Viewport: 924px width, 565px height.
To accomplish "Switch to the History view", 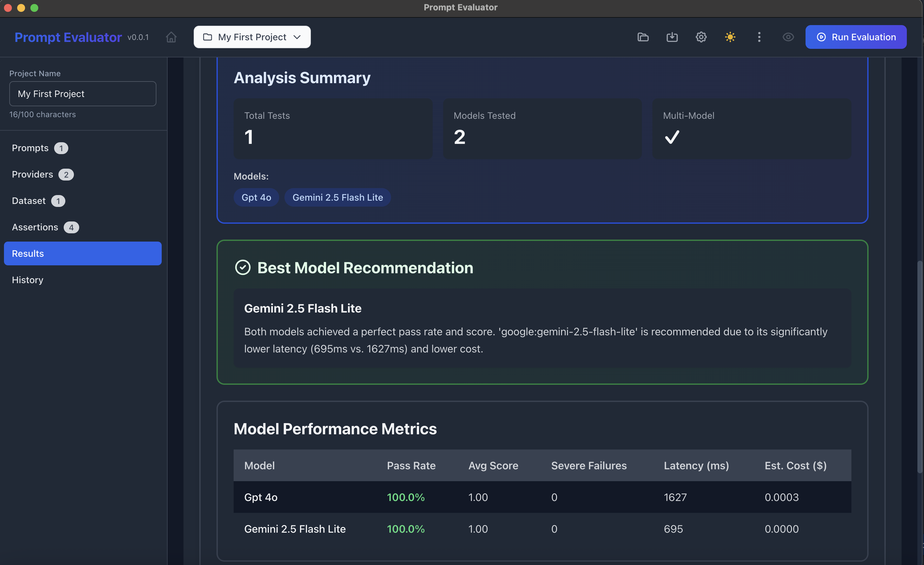I will 27,280.
